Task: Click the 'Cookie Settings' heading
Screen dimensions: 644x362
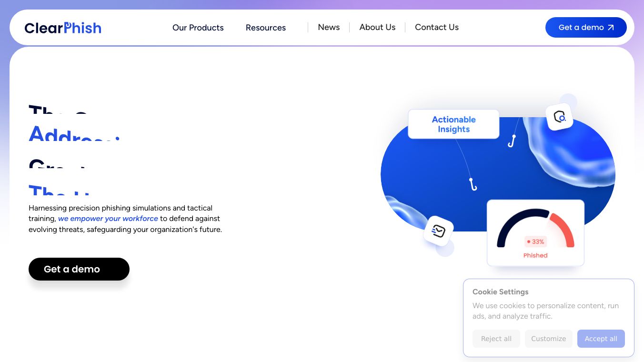Action: pyautogui.click(x=501, y=292)
